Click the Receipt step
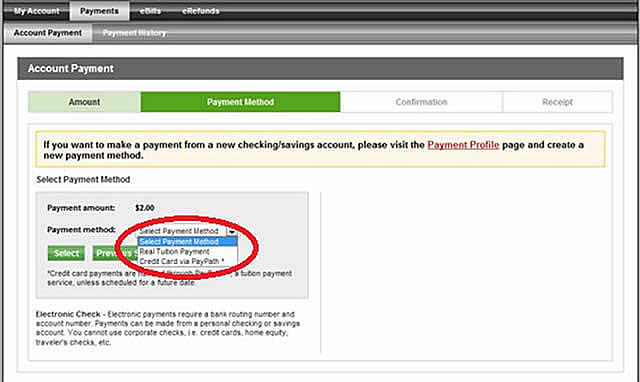The width and height of the screenshot is (640, 382). tap(557, 102)
